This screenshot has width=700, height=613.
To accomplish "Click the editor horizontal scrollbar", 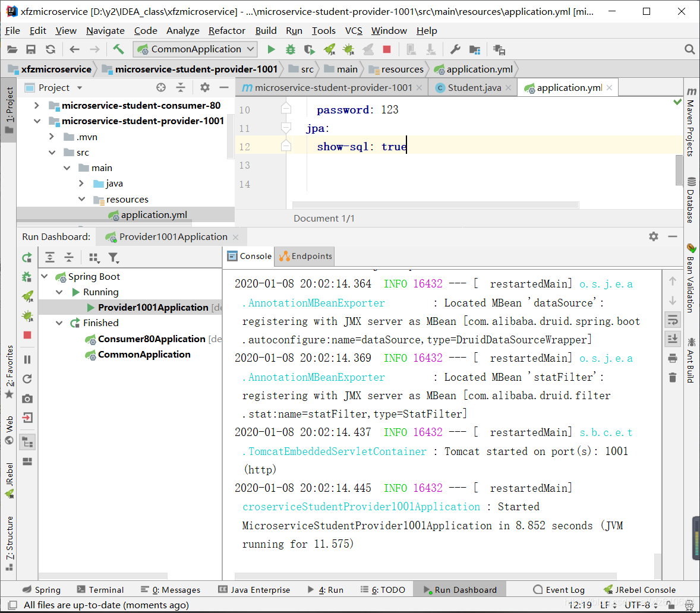I will tap(436, 205).
